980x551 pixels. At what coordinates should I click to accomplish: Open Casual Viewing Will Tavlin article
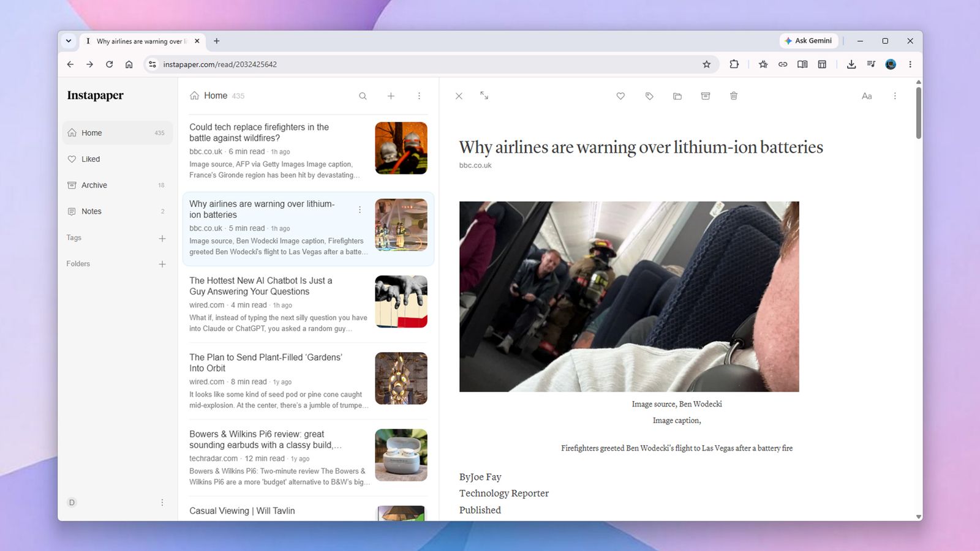242,511
